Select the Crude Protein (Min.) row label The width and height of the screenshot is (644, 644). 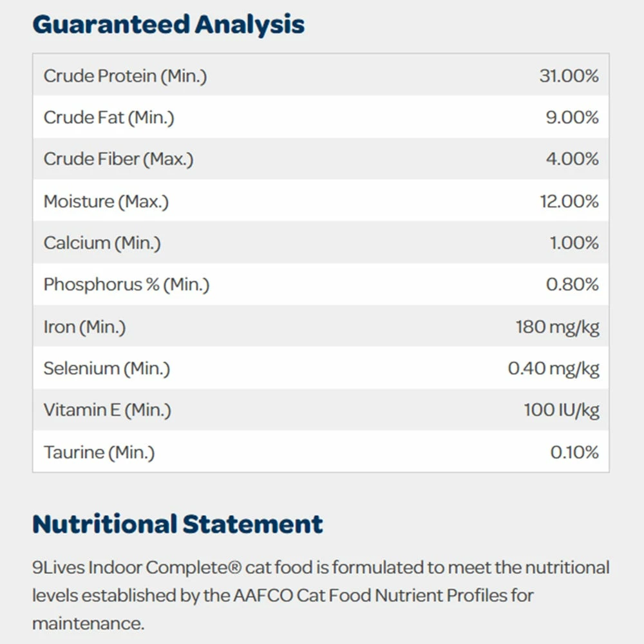(x=125, y=76)
